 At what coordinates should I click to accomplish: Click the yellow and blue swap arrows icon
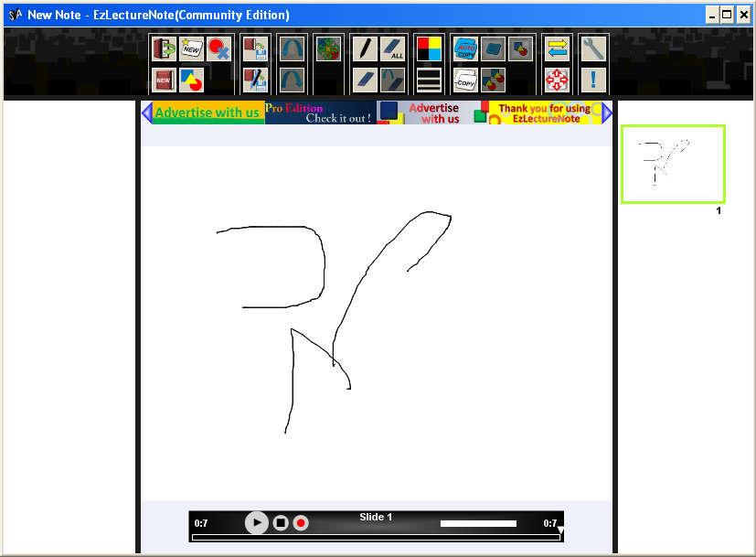pyautogui.click(x=558, y=48)
